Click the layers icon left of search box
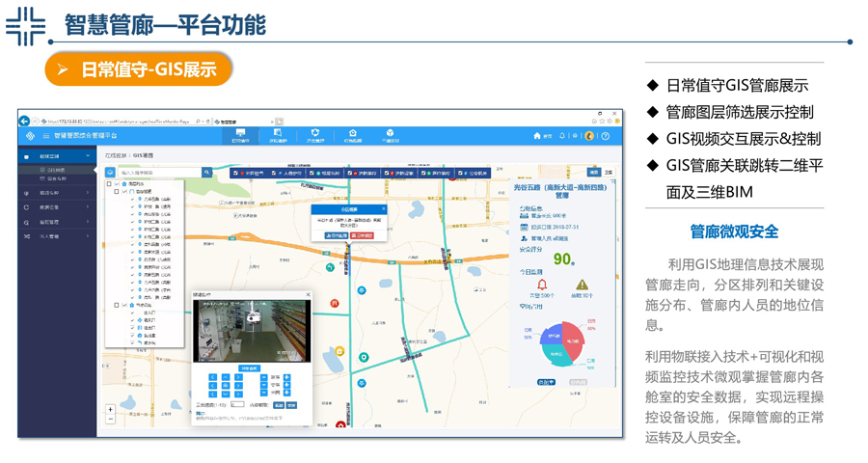Image resolution: width=868 pixels, height=463 pixels. [x=110, y=173]
